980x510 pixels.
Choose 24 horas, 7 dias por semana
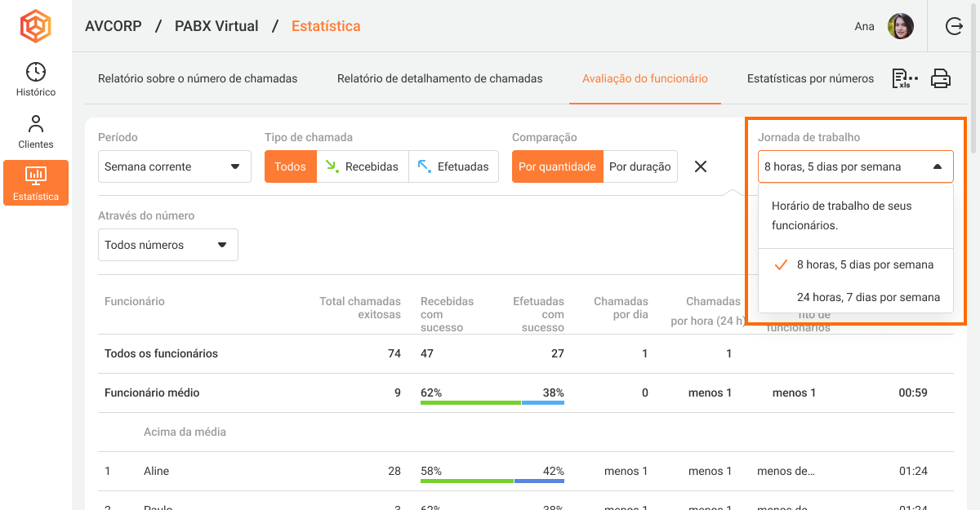pos(867,297)
